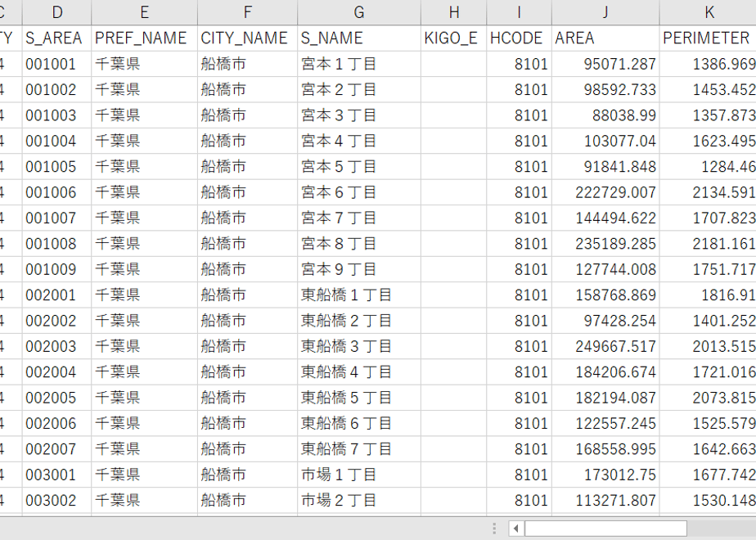Click the sheet tab bar resize handle dots
Image resolution: width=756 pixels, height=540 pixels.
494,529
